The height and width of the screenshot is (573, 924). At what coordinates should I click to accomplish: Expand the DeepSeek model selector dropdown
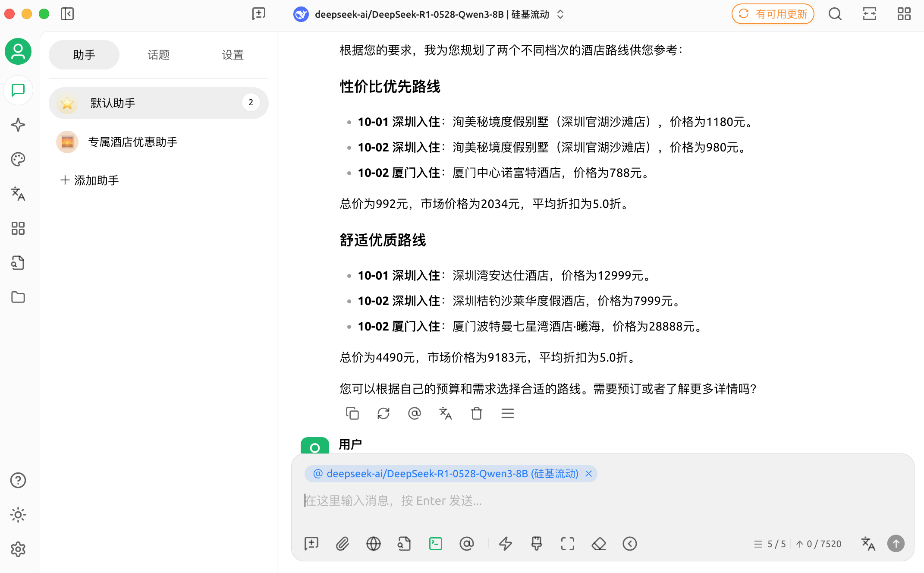point(560,14)
